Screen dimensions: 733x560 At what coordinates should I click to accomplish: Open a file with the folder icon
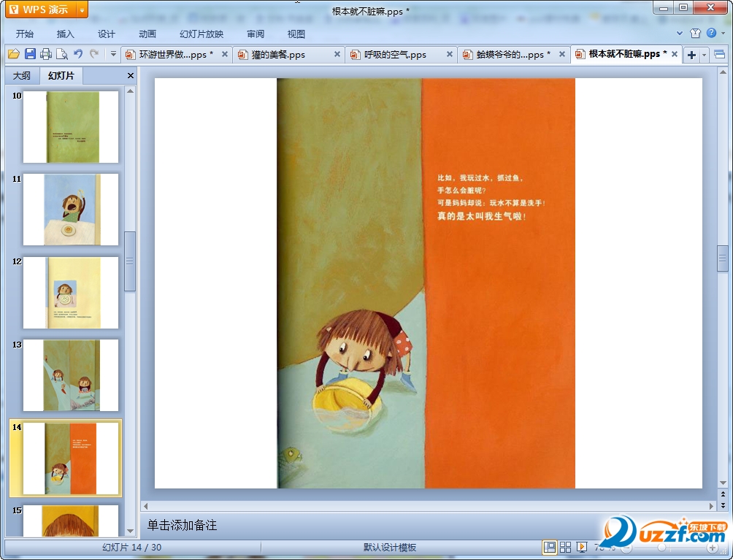click(14, 54)
